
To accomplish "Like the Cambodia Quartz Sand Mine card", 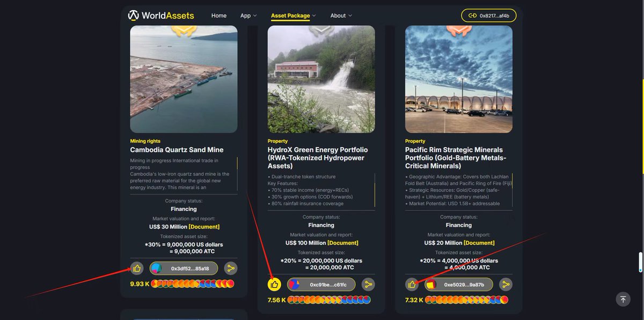I will pos(137,268).
